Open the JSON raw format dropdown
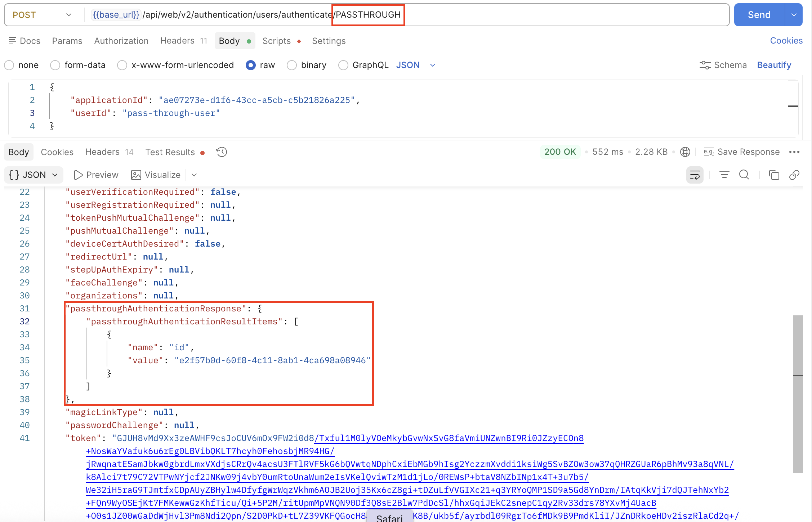Screen dimensions: 812x522 pyautogui.click(x=416, y=65)
